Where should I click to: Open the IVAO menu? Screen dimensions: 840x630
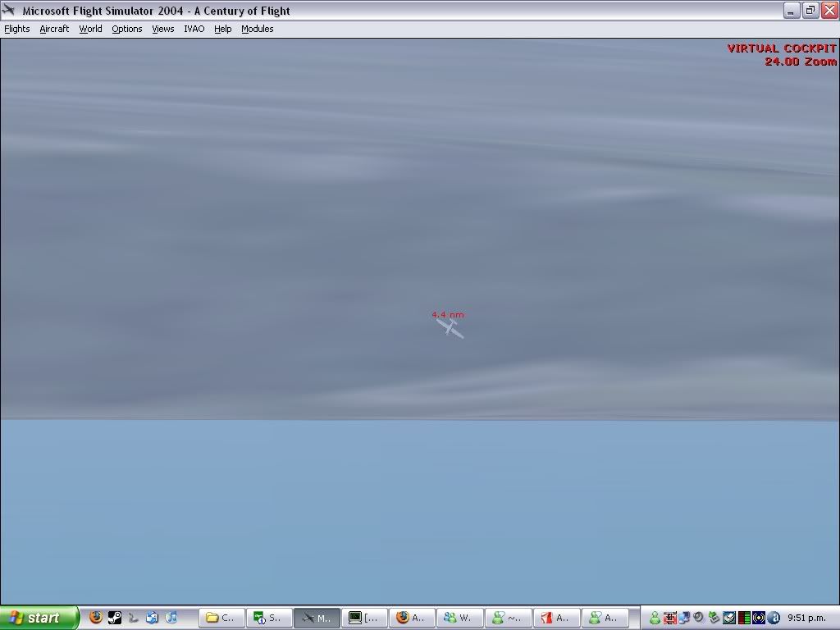pos(194,29)
